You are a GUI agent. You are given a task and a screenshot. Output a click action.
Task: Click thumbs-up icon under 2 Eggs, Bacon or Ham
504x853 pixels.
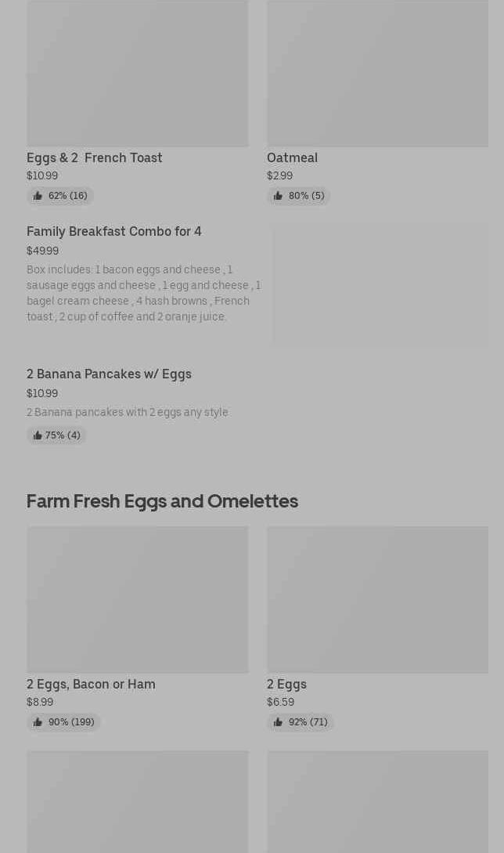tap(38, 722)
